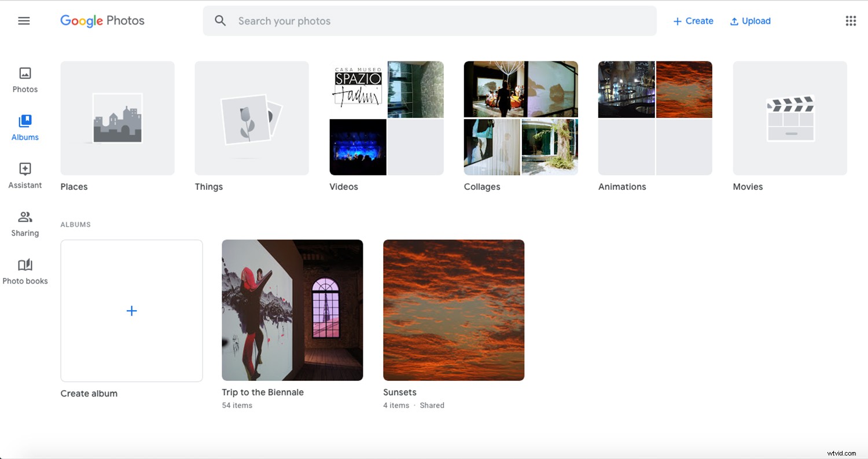This screenshot has width=868, height=459.
Task: View the Animations collection
Action: point(654,118)
